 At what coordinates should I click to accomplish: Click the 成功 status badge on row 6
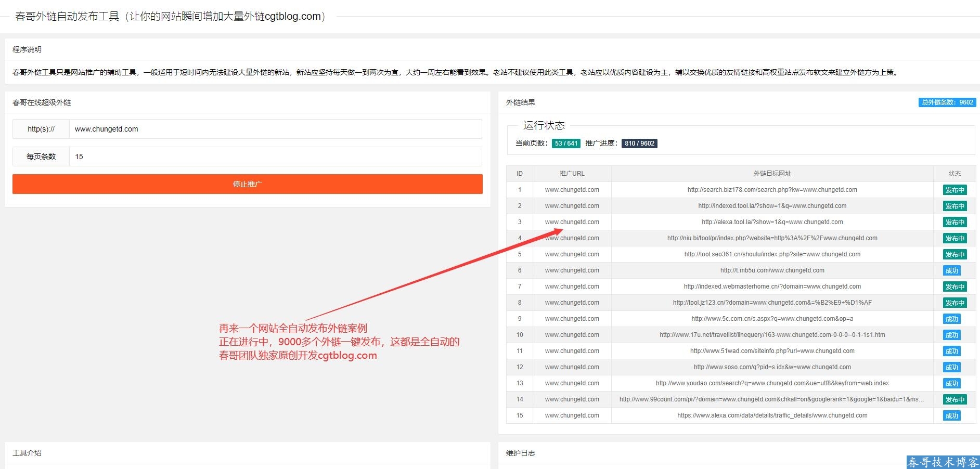pyautogui.click(x=951, y=270)
